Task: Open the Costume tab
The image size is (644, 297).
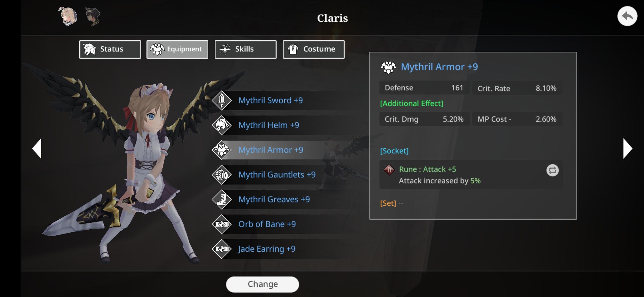Action: point(313,50)
